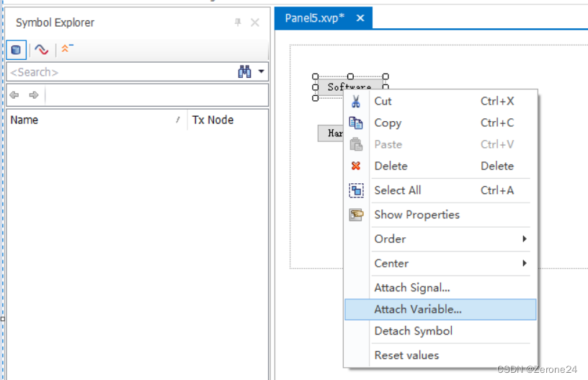Click the Show Properties icon
Viewport: 588px width, 380px height.
pos(356,215)
